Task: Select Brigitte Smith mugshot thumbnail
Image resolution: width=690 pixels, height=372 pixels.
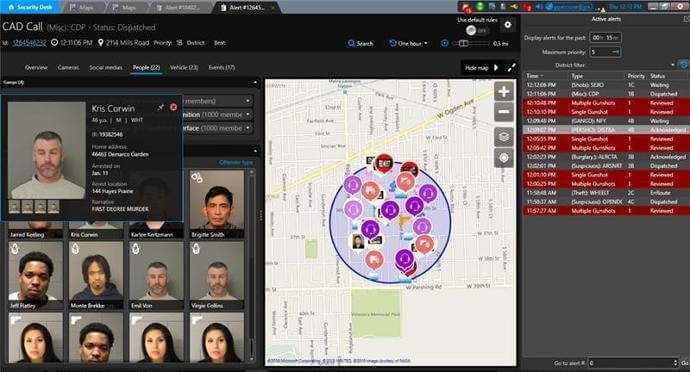Action: point(217,205)
